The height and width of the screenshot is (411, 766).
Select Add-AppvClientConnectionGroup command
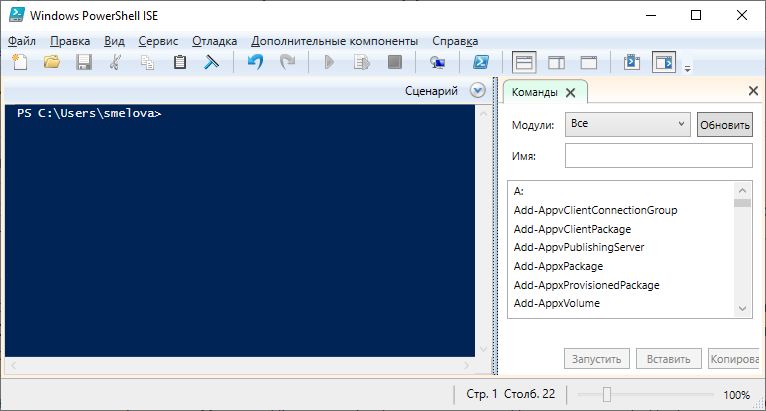point(596,210)
